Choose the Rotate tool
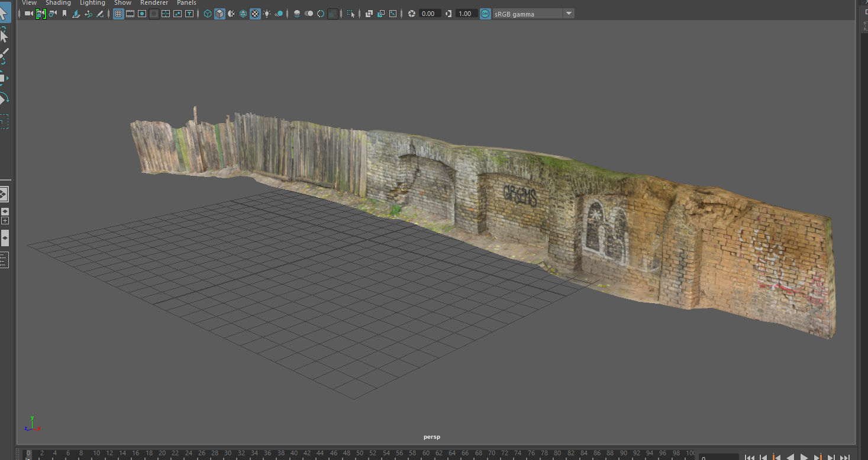Viewport: 868px width, 460px height. pos(3,98)
